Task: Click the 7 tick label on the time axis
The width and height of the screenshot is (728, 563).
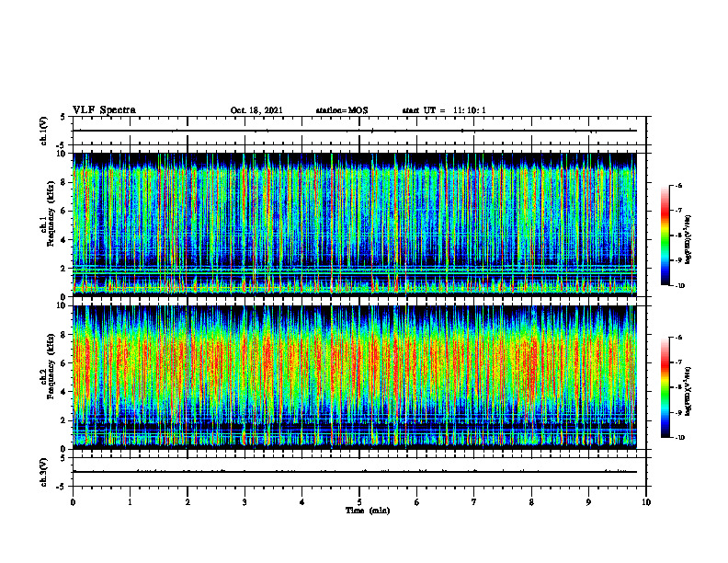Action: [474, 502]
